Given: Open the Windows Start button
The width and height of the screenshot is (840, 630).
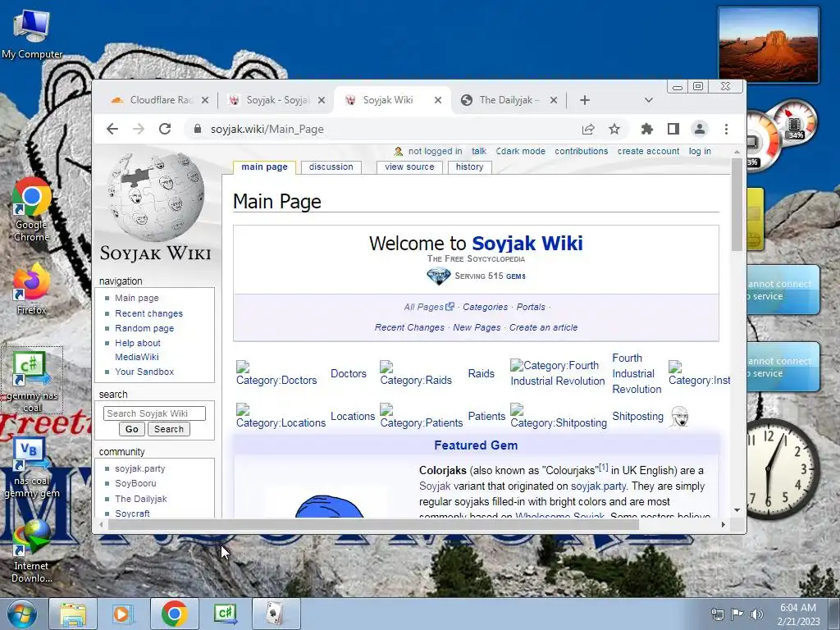Looking at the screenshot, I should pyautogui.click(x=22, y=614).
